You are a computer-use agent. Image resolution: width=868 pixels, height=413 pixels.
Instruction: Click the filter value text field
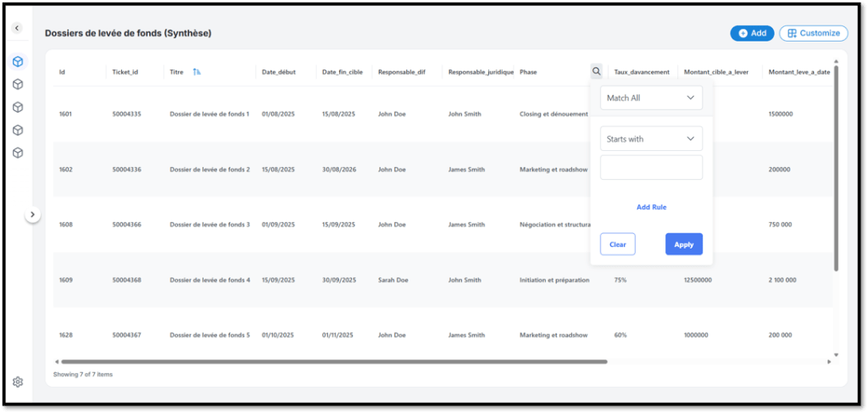(650, 168)
